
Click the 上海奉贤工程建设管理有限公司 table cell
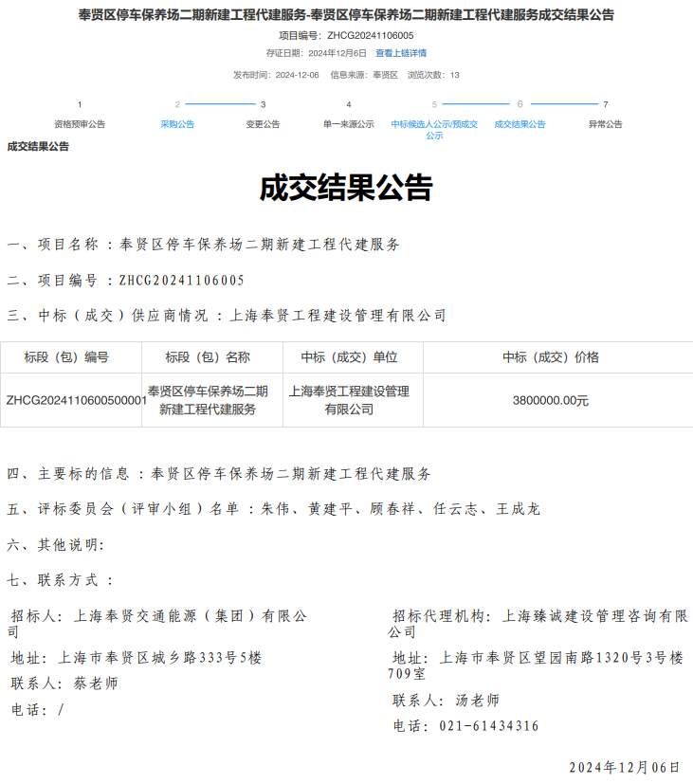click(x=349, y=400)
